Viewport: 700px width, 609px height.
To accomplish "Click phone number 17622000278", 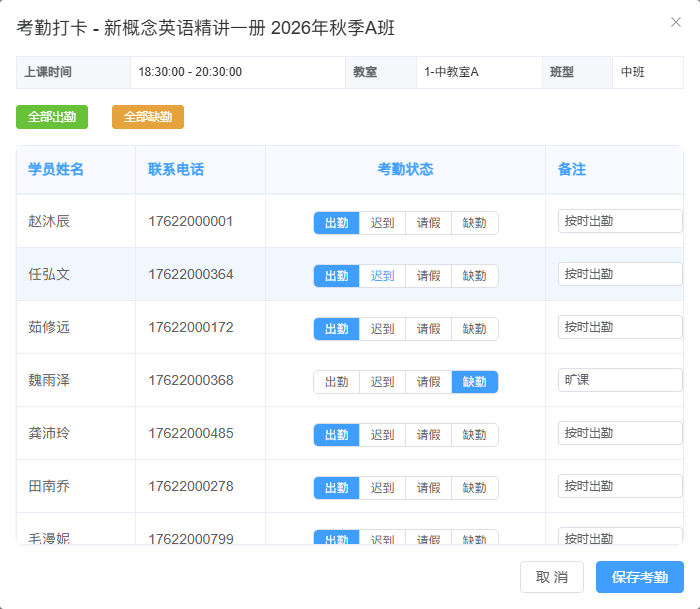I will click(191, 486).
